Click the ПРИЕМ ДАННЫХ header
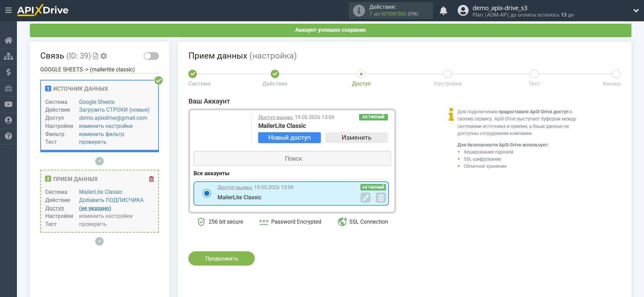 click(x=75, y=179)
